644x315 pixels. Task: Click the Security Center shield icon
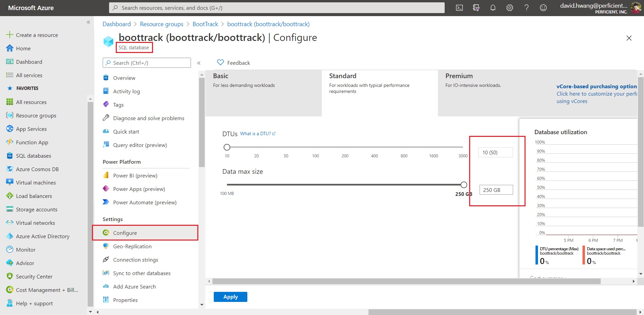10,276
